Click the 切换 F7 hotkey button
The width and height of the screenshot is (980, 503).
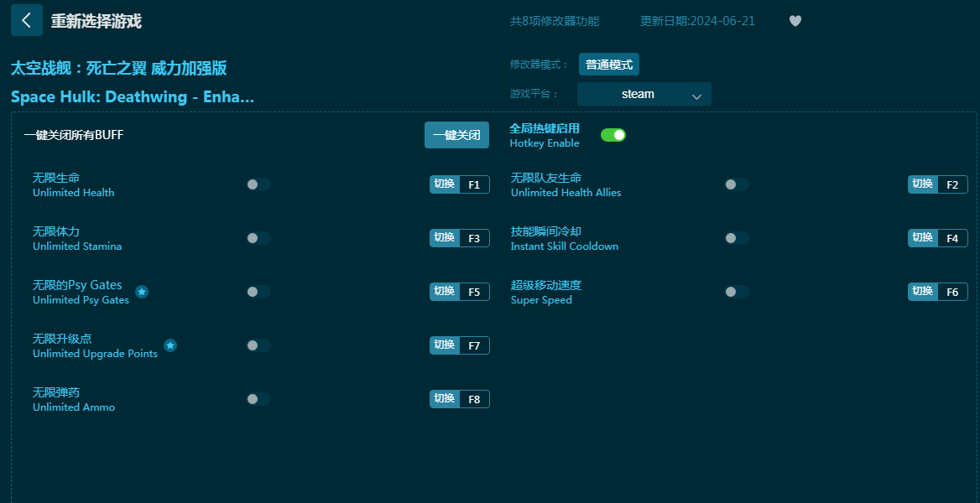coord(460,345)
